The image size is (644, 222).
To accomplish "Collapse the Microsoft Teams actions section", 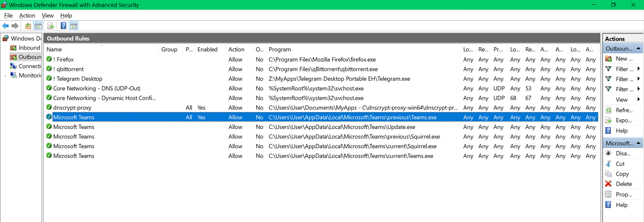I will (x=638, y=143).
